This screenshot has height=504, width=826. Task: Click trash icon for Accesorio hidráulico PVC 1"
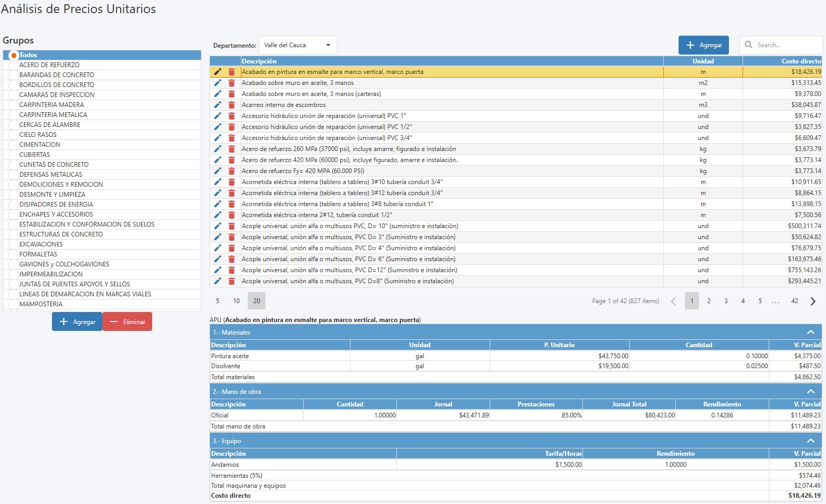click(x=231, y=116)
